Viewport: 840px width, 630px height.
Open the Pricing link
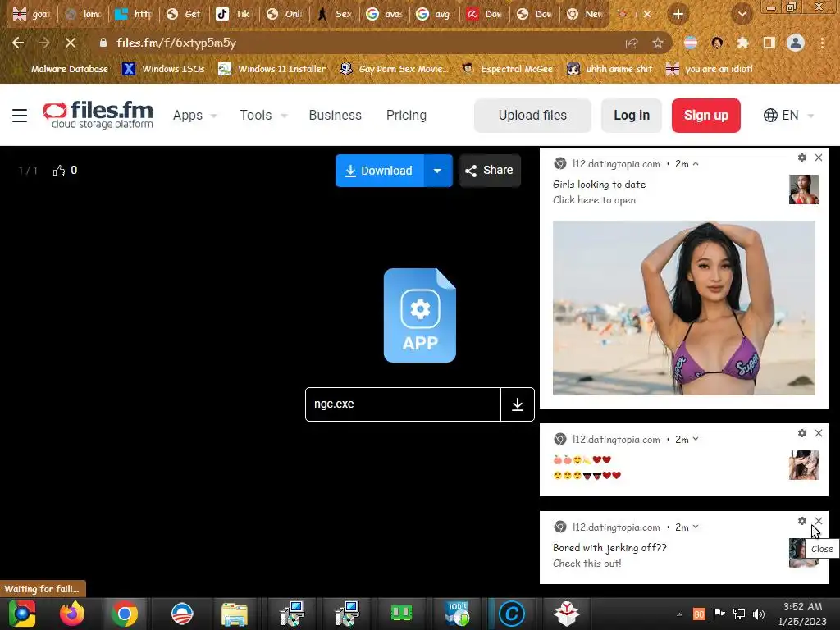click(407, 115)
